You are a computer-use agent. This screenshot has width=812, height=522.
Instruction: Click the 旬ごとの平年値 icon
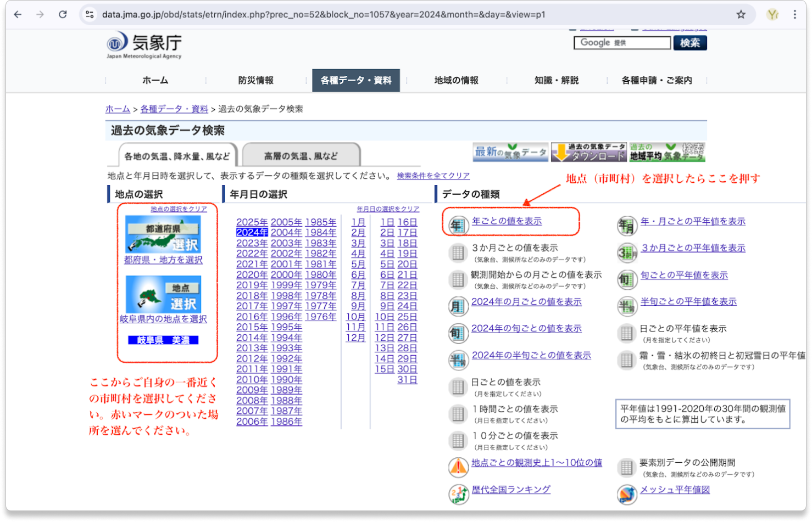(626, 279)
